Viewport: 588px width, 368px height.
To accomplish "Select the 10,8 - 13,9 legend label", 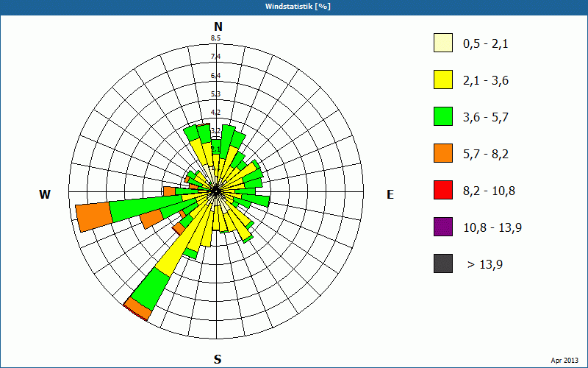I will [492, 228].
